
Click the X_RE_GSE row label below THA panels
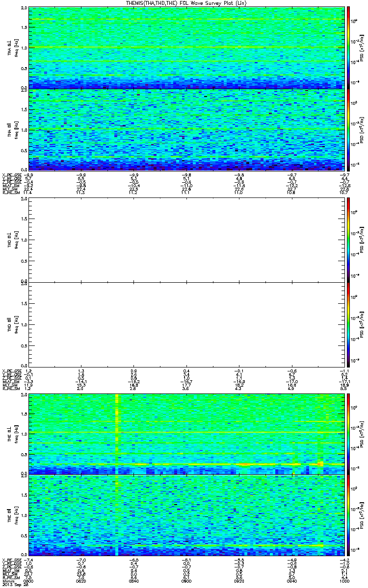(x=11, y=174)
